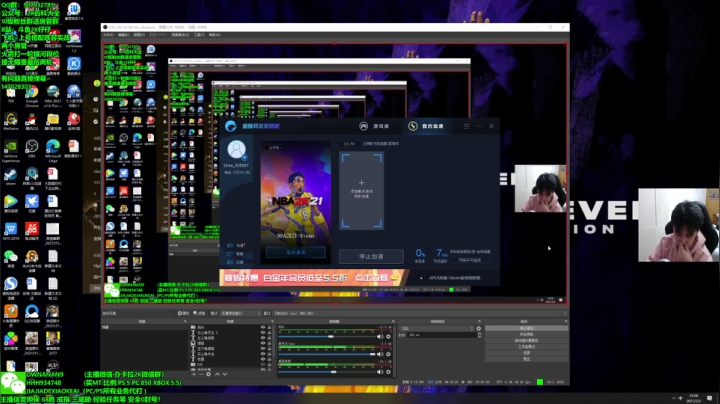Open settings gear of first mixer channel
Viewport: 720px width, 404px height.
(388, 337)
